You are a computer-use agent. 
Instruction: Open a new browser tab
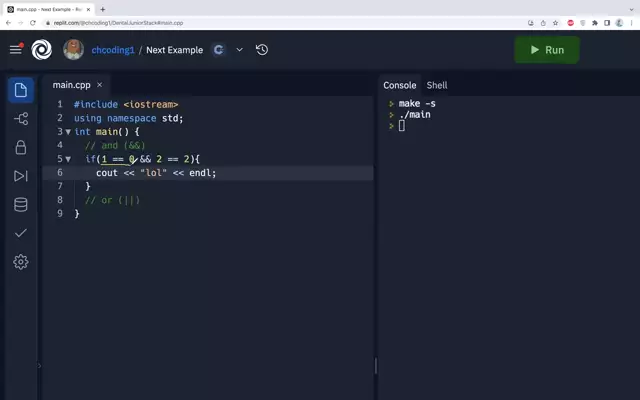pyautogui.click(x=103, y=9)
